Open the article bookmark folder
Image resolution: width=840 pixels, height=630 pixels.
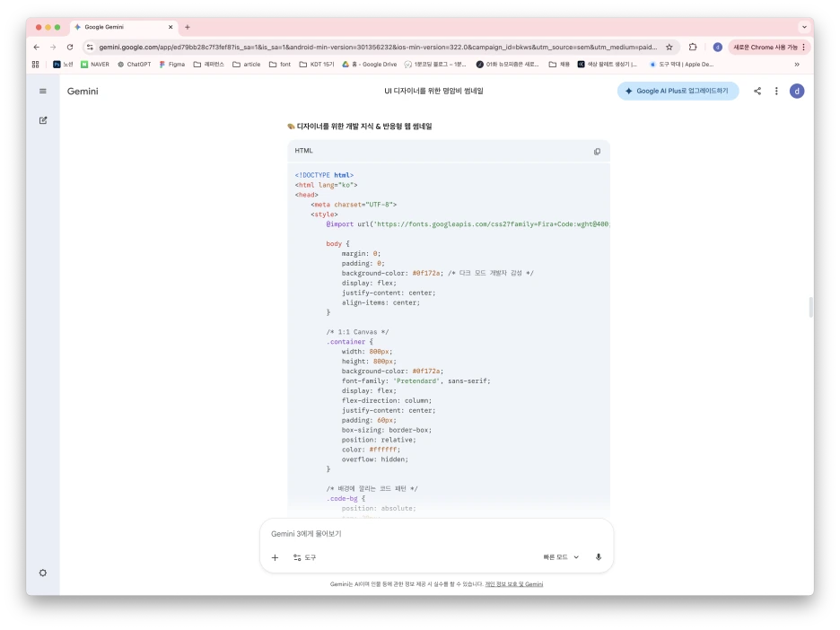click(x=247, y=65)
